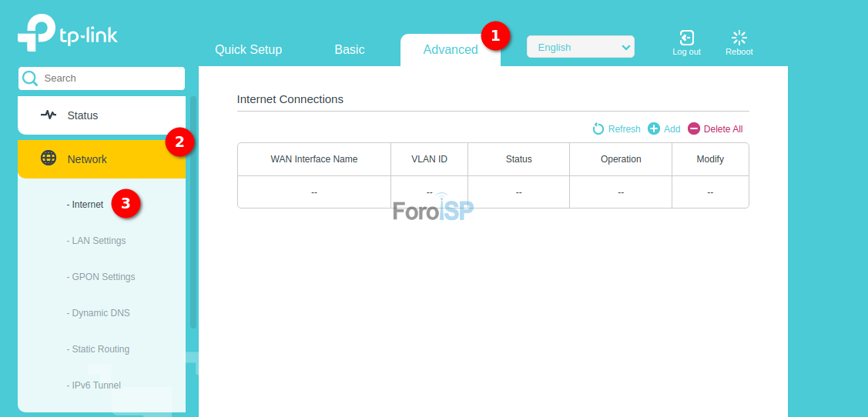Click the Log out icon
Viewport: 868px width, 417px height.
click(686, 38)
